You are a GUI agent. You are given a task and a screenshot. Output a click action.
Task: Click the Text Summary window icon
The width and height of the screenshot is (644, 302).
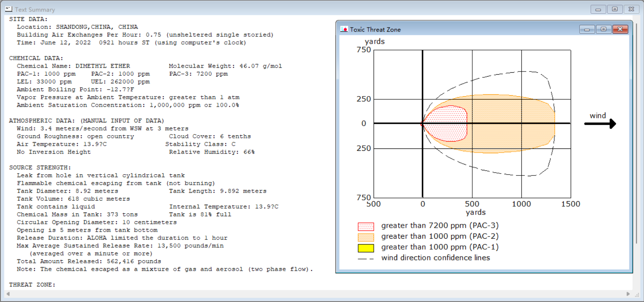pyautogui.click(x=9, y=9)
